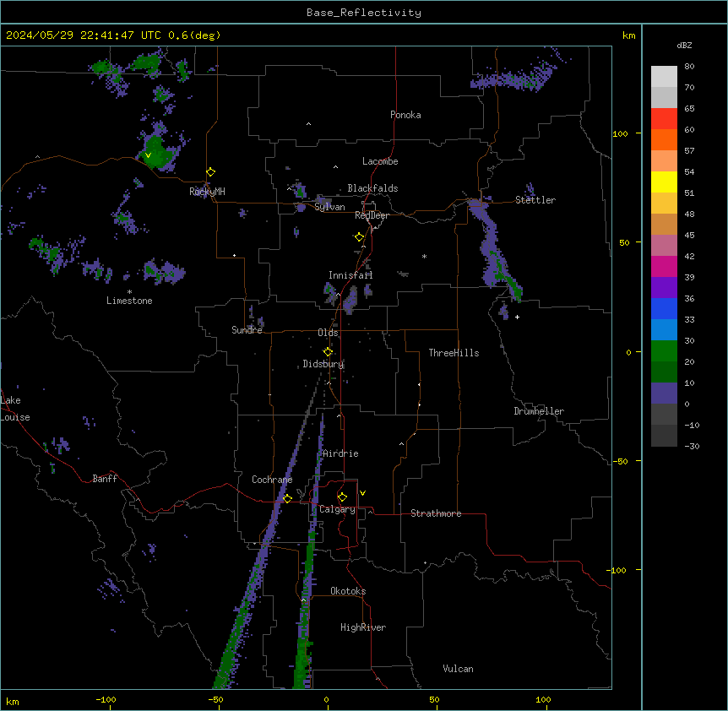This screenshot has height=711, width=728.
Task: Click yellow diamond marker below Cochrane
Action: 287,498
